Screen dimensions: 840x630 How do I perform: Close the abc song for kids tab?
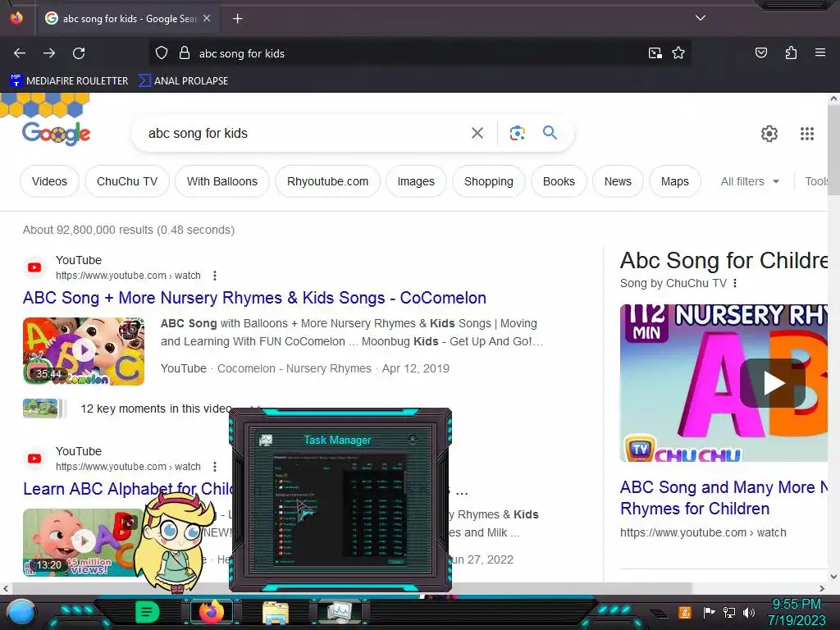207,18
